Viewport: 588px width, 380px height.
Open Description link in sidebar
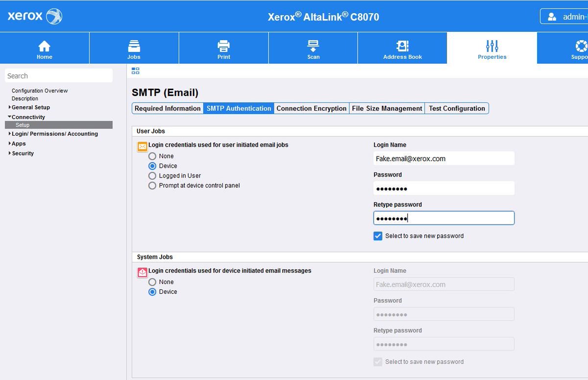[x=25, y=99]
